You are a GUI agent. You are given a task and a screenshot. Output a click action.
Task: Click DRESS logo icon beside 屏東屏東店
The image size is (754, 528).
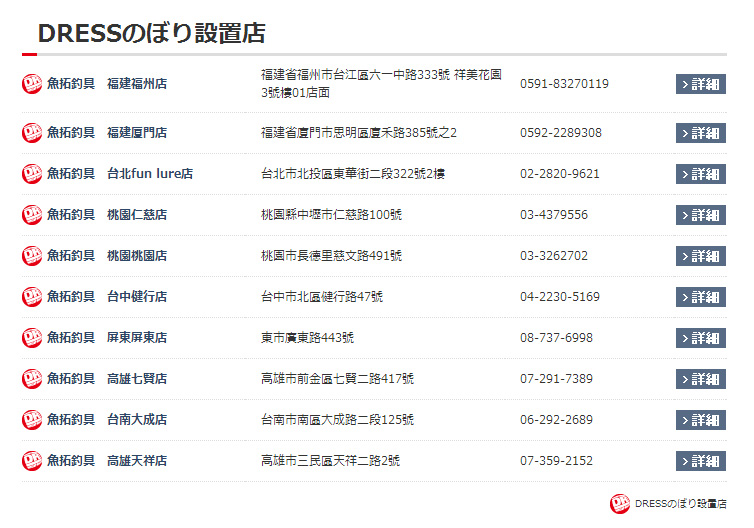click(32, 338)
